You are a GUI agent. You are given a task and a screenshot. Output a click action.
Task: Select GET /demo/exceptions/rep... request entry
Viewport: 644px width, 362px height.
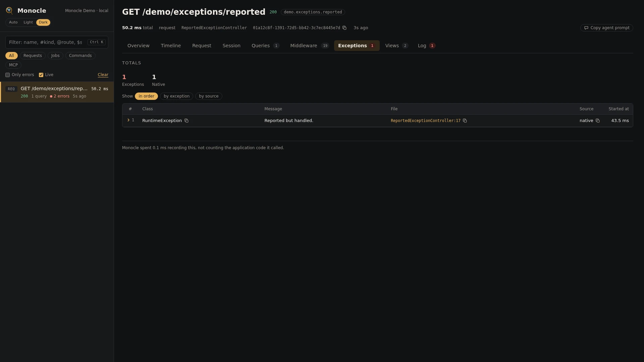[57, 92]
